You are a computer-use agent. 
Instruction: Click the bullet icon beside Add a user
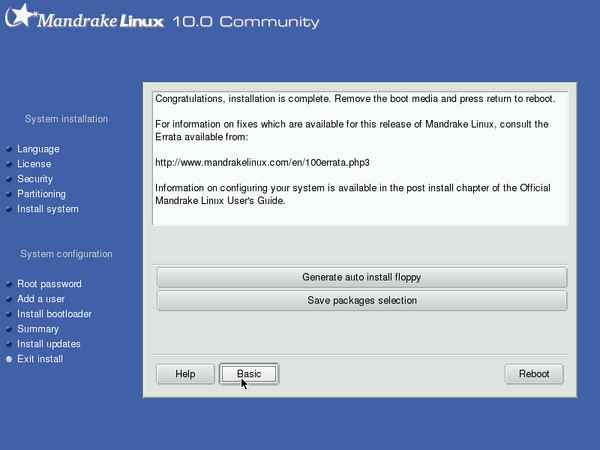(x=9, y=299)
